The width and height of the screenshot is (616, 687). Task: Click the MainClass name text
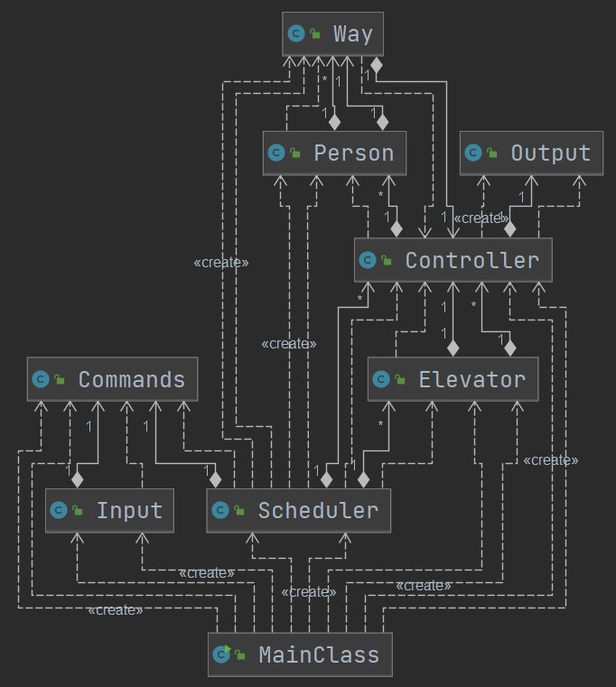pyautogui.click(x=319, y=655)
